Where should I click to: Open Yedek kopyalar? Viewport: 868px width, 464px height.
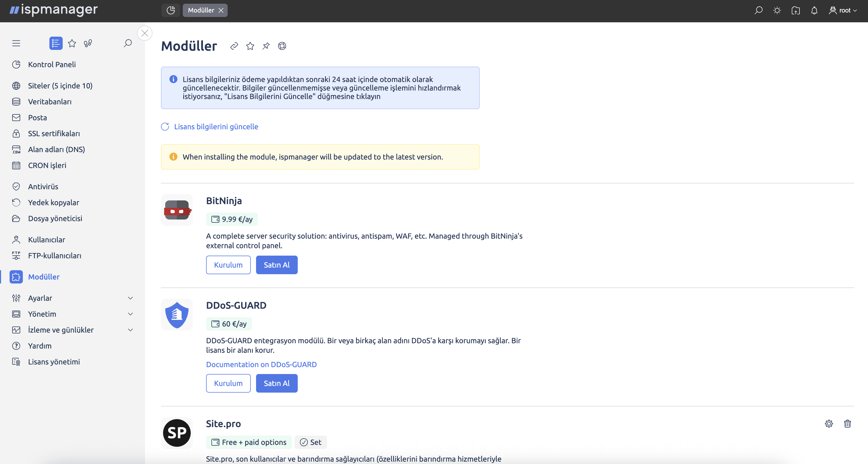pyautogui.click(x=54, y=202)
